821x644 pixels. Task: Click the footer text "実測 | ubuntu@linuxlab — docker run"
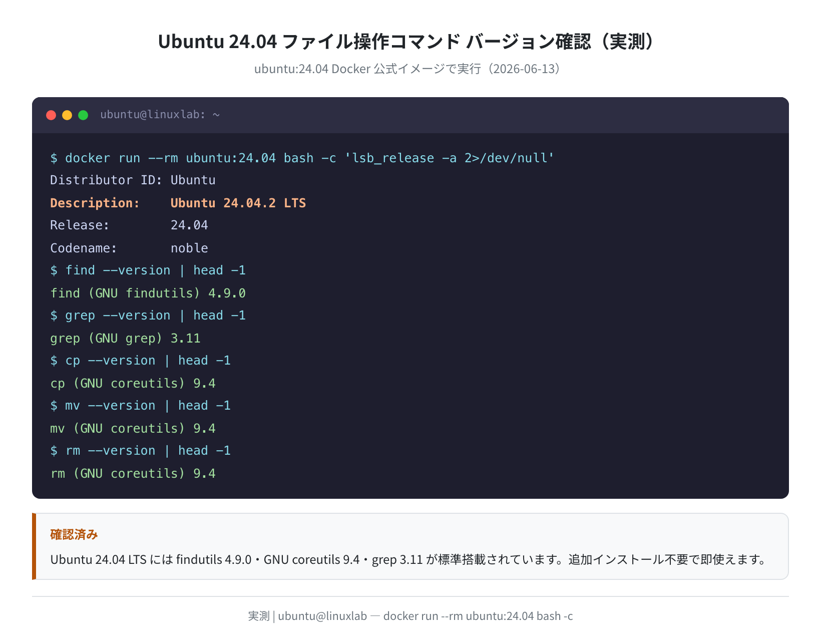[x=410, y=616]
